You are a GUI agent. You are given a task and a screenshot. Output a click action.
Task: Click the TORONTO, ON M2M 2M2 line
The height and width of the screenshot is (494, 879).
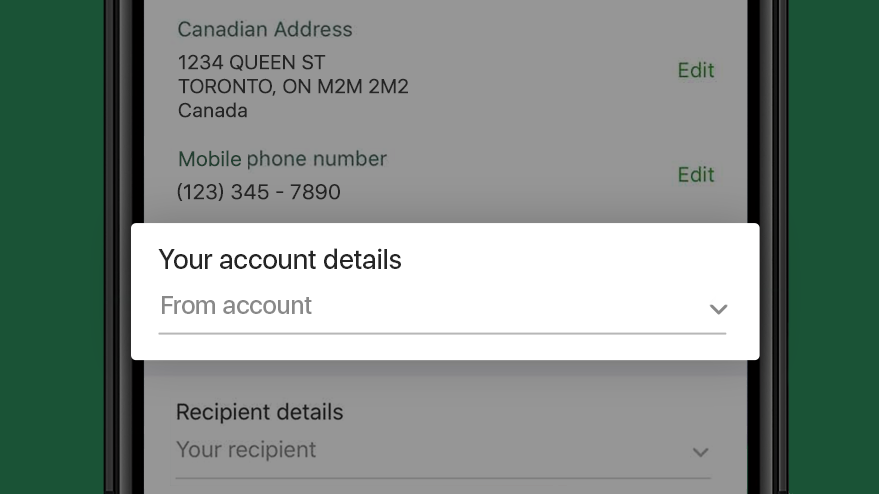pos(293,86)
